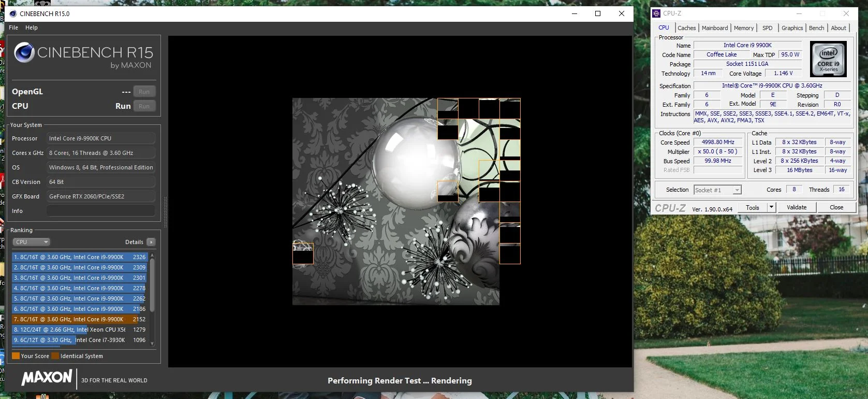The width and height of the screenshot is (868, 399).
Task: Minimize the Cinebench window
Action: (575, 13)
